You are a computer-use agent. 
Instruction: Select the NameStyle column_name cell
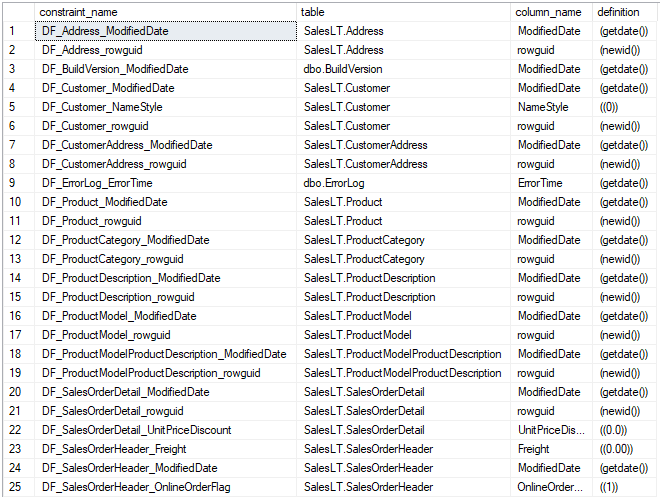(x=543, y=107)
